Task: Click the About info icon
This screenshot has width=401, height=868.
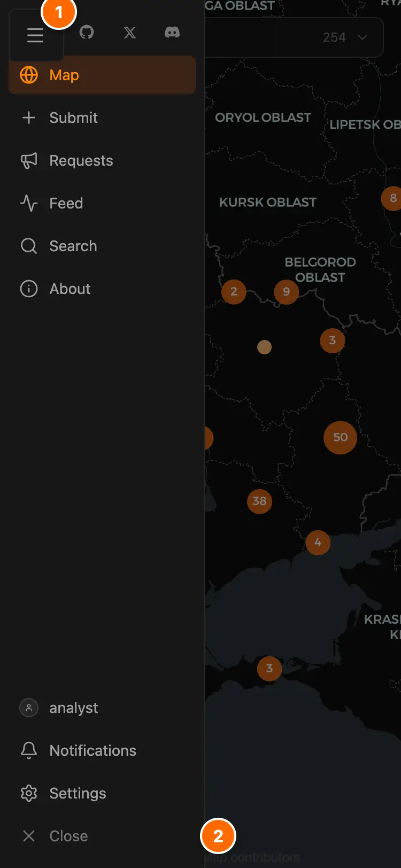Action: click(29, 289)
